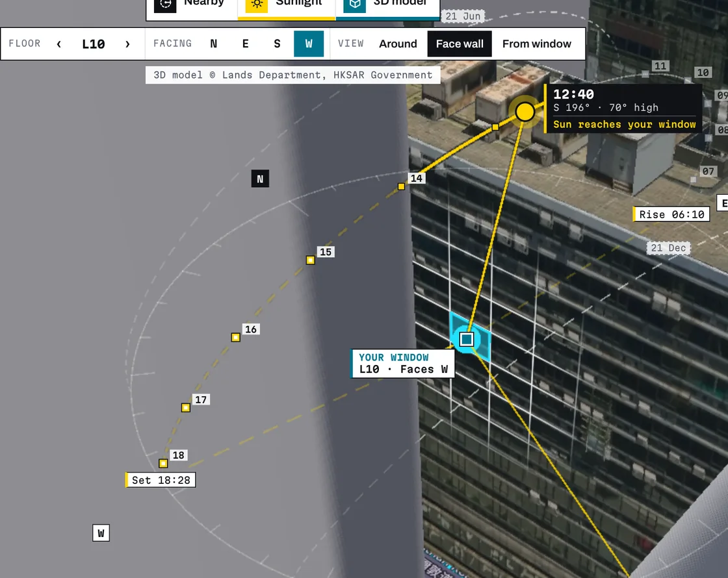
Task: Set facing direction to N in toolbar
Action: [x=214, y=44]
